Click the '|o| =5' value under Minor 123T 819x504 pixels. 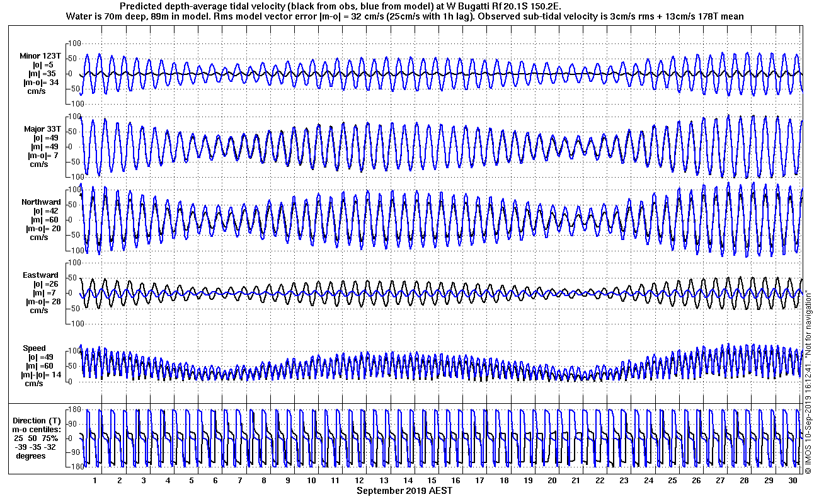pos(43,65)
